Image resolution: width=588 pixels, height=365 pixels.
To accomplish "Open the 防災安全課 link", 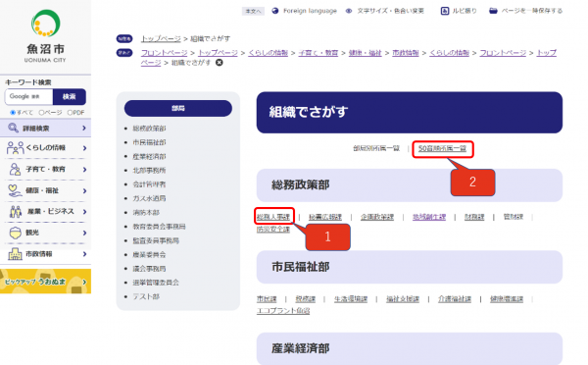I will pos(273,229).
